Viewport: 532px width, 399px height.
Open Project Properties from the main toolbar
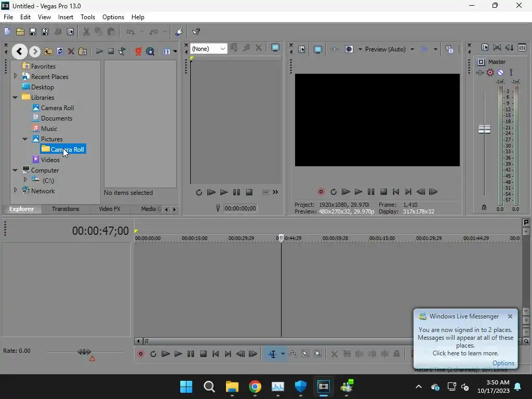[70, 32]
